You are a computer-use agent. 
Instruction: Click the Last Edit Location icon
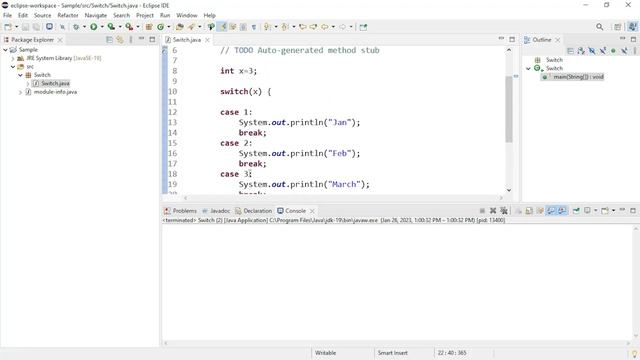coord(302,27)
